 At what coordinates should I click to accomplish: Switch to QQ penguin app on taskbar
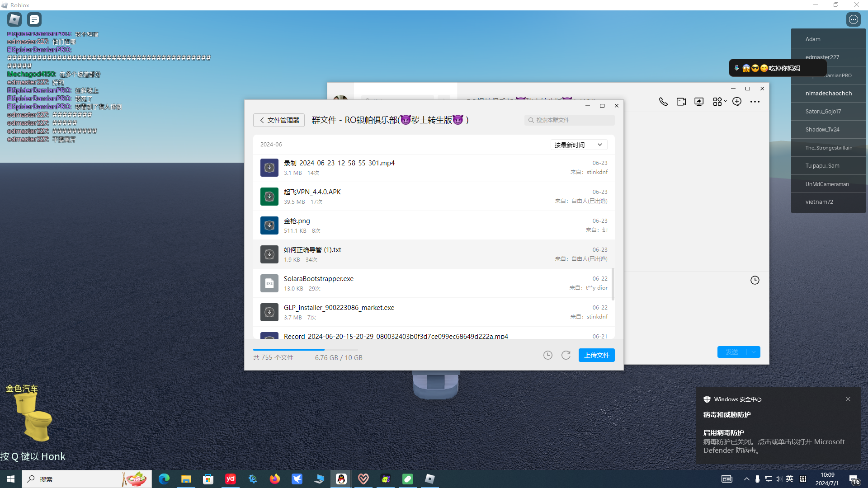(x=341, y=479)
